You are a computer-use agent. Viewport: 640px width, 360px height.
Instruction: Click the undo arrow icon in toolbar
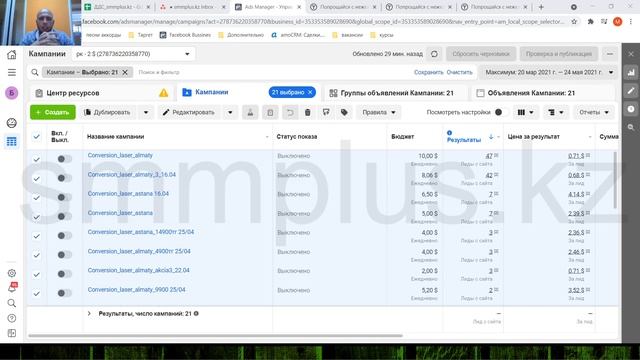[290, 112]
